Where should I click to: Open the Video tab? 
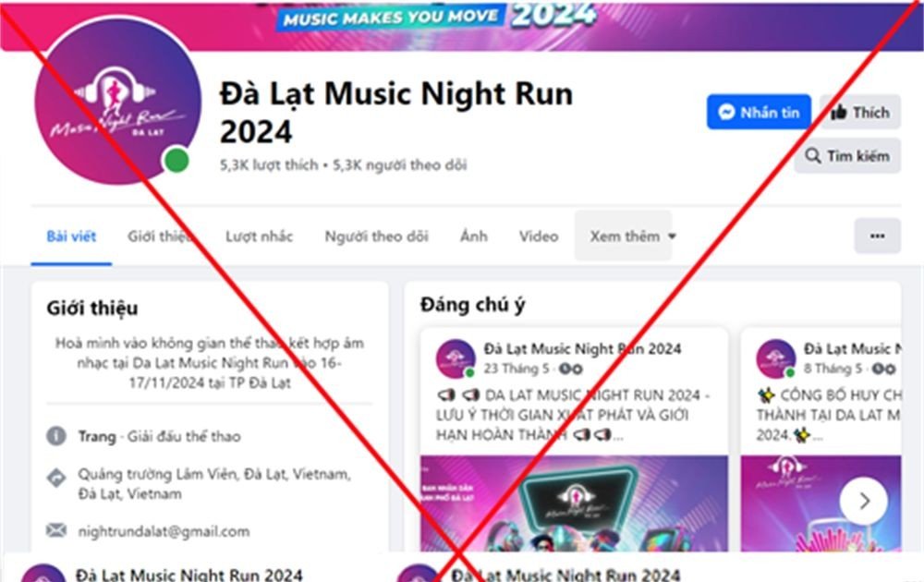click(x=539, y=236)
